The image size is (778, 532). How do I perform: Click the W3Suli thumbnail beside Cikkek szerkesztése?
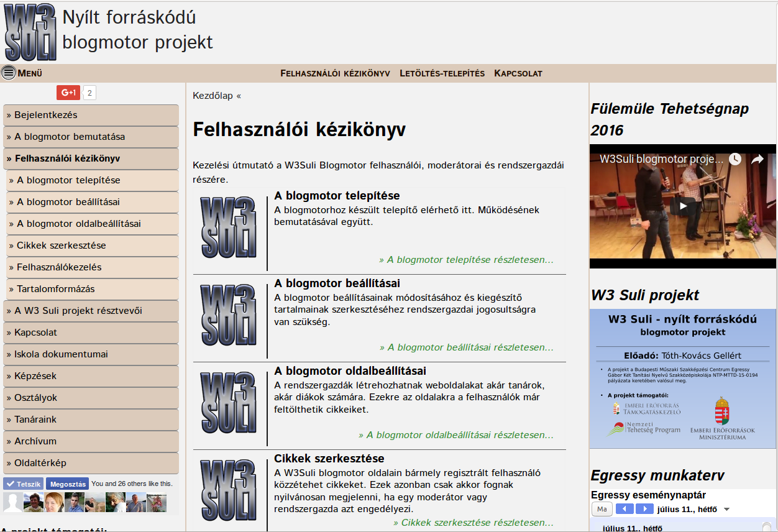[x=228, y=490]
